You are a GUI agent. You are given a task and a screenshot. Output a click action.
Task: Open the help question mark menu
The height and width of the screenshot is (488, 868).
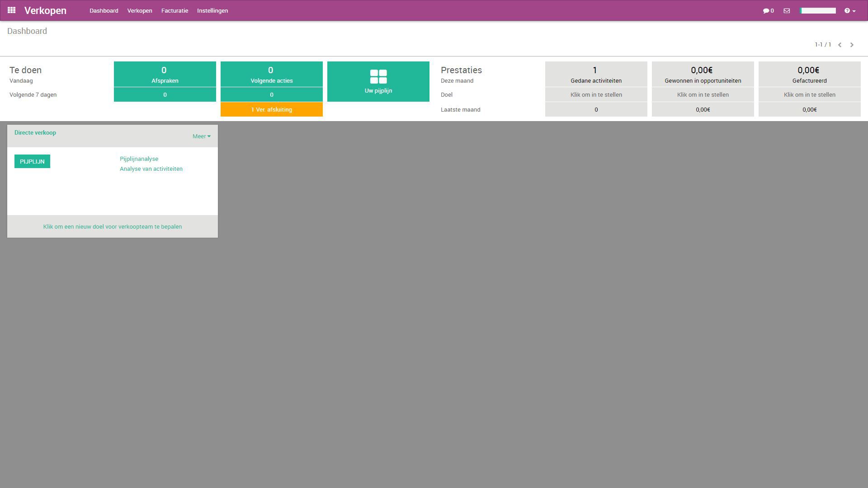848,10
